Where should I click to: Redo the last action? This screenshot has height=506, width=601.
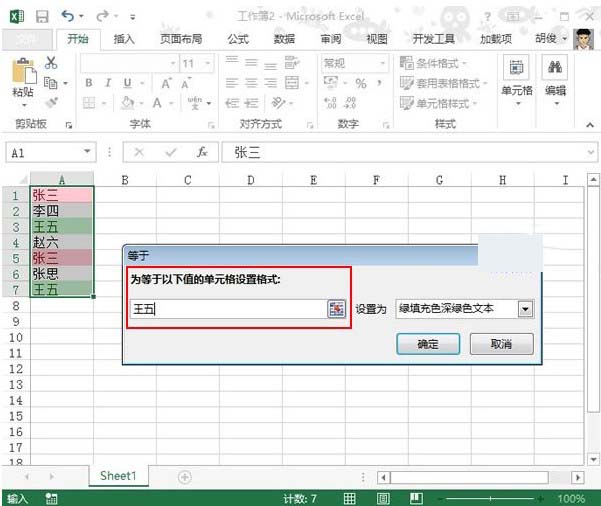[102, 16]
